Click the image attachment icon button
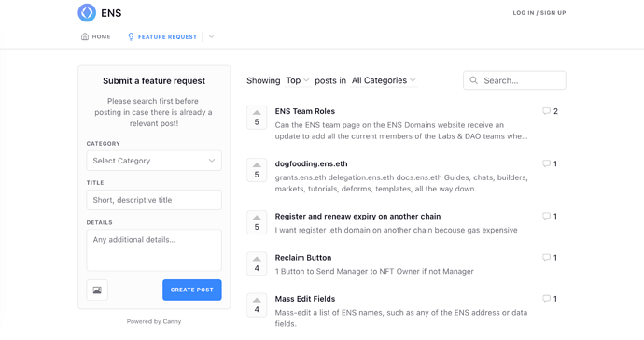Image resolution: width=644 pixels, height=340 pixels. 97,290
